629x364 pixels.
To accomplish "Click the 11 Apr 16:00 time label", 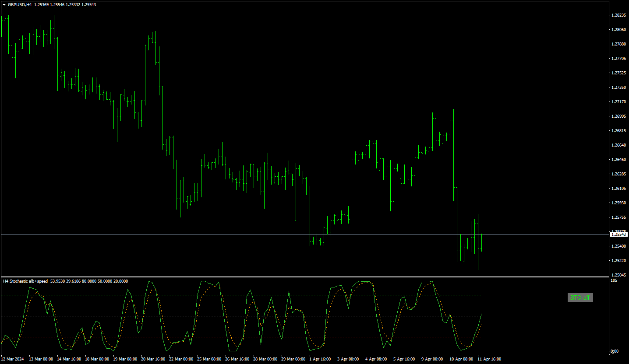I will click(x=490, y=359).
